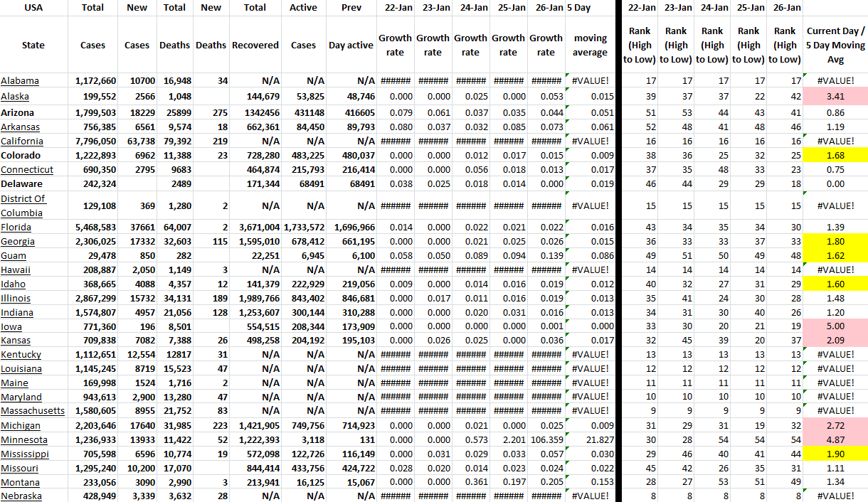Click the pink 5.00 cell for Iowa
The width and height of the screenshot is (868, 502).
point(835,326)
